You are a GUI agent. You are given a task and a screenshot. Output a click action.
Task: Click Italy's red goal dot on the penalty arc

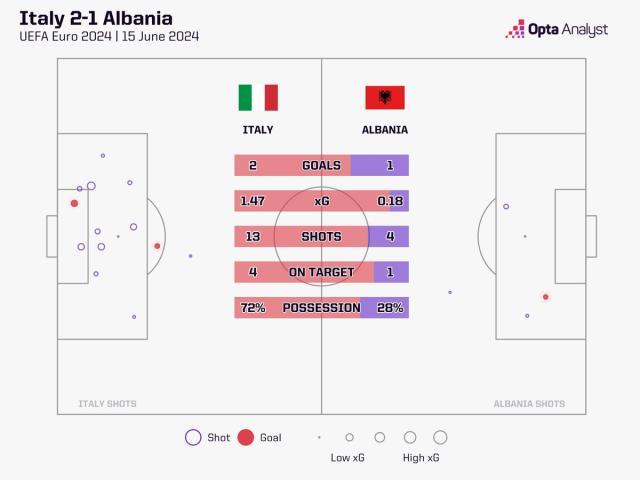point(157,245)
